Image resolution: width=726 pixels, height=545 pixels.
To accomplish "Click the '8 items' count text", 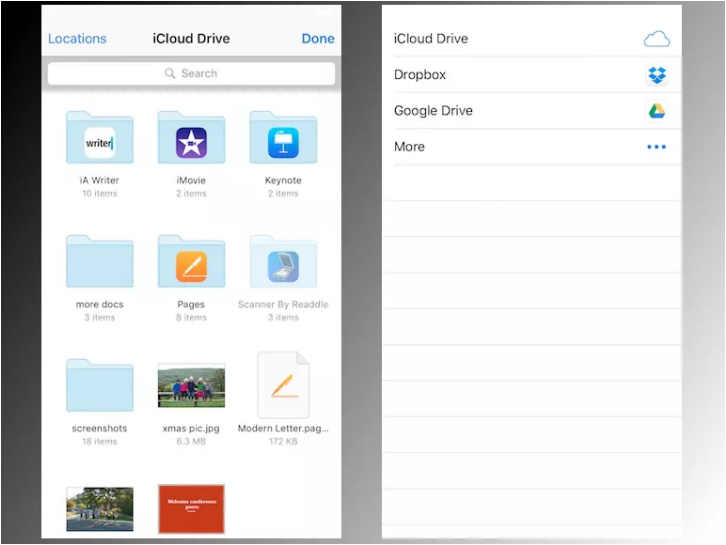I will coord(191,318).
